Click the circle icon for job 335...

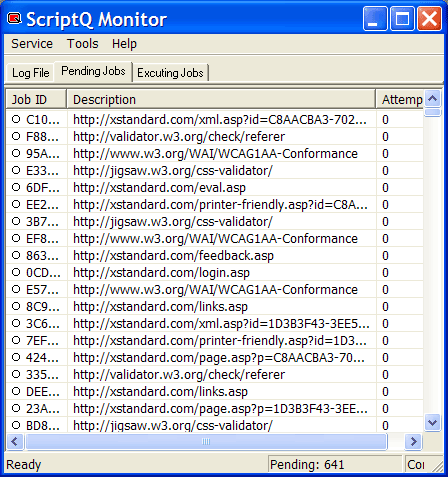click(16, 374)
